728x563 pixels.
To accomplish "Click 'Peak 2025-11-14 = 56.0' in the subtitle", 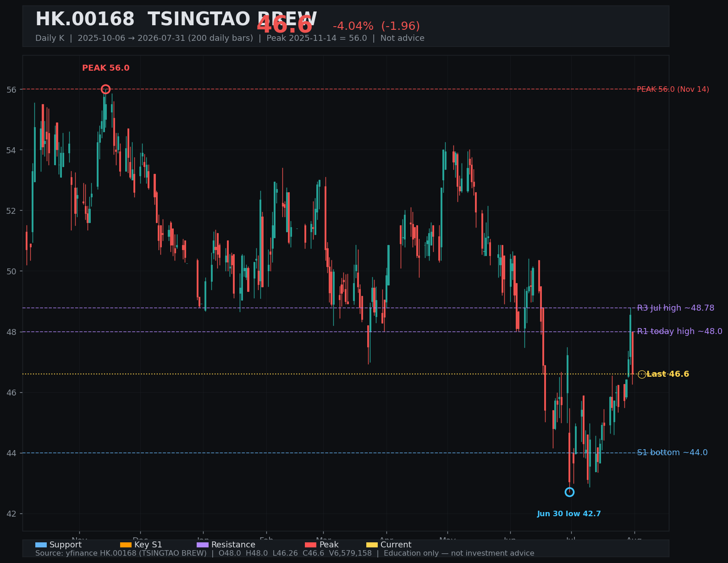I will click(317, 38).
